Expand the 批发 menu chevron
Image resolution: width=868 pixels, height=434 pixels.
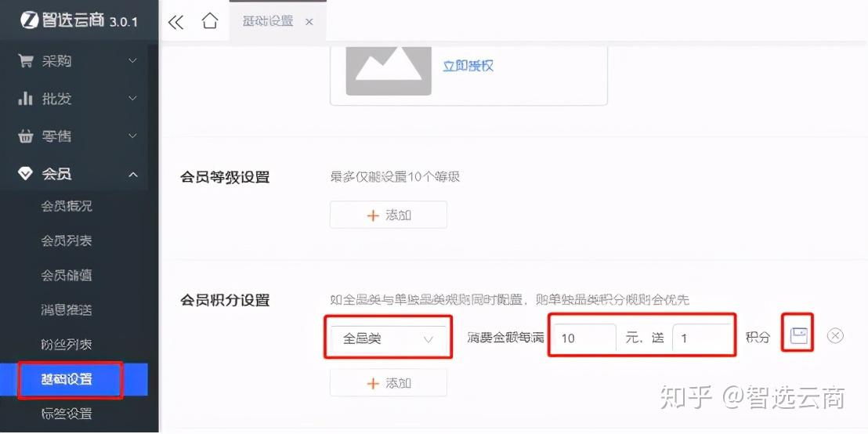133,99
